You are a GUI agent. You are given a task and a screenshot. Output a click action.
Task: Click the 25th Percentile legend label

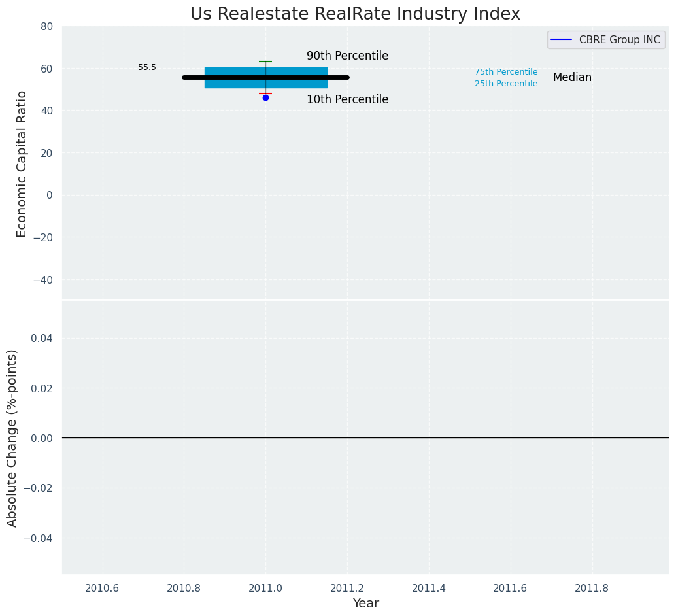tap(506, 84)
